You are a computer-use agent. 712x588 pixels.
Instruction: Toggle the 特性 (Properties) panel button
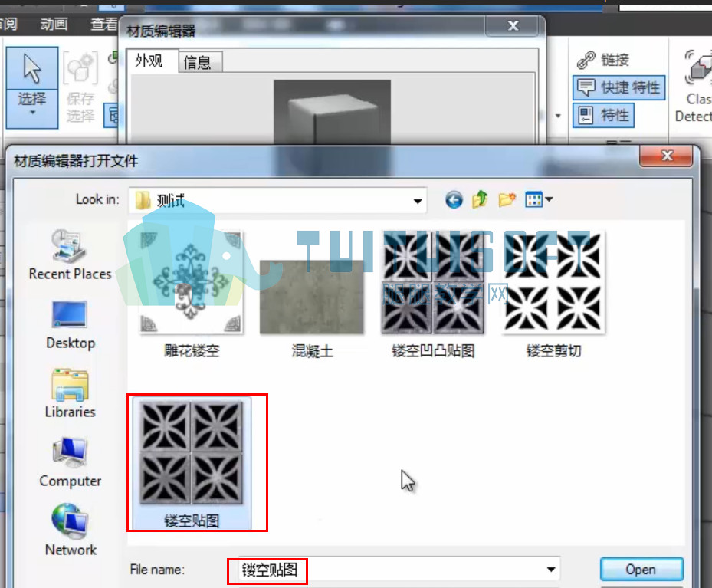click(603, 115)
